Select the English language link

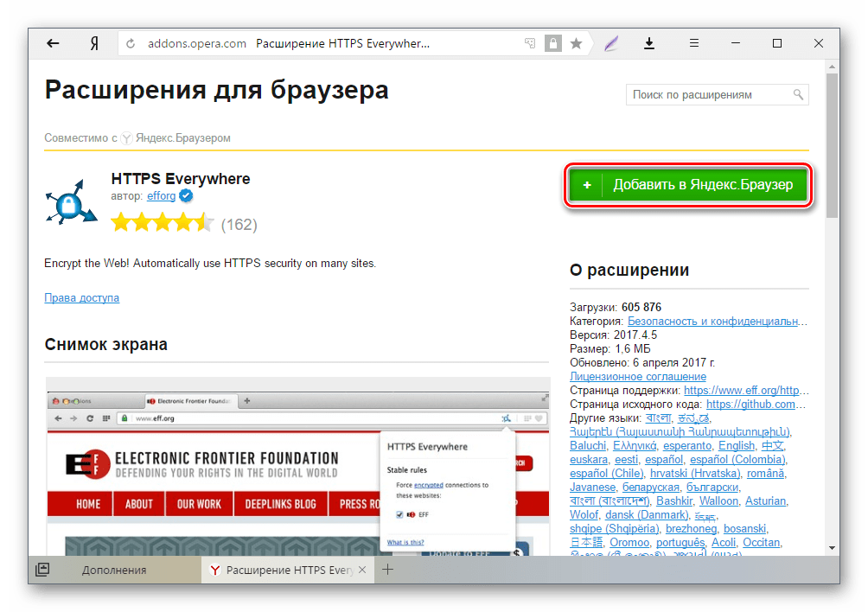[x=737, y=445]
